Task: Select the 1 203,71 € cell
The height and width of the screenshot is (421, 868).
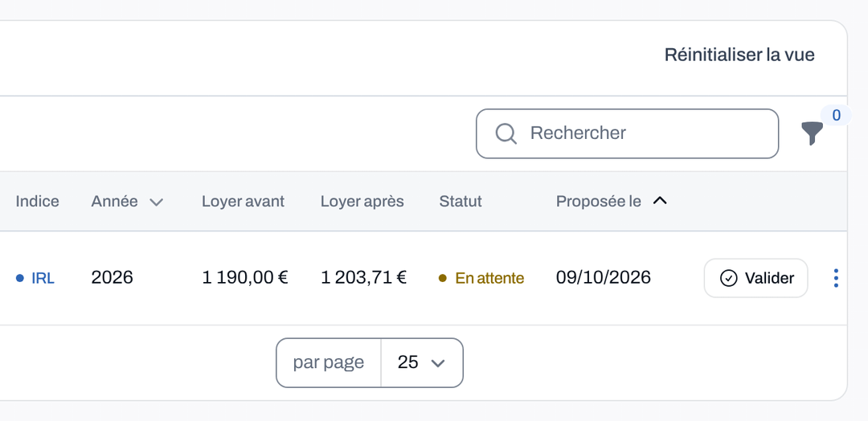Action: [364, 278]
